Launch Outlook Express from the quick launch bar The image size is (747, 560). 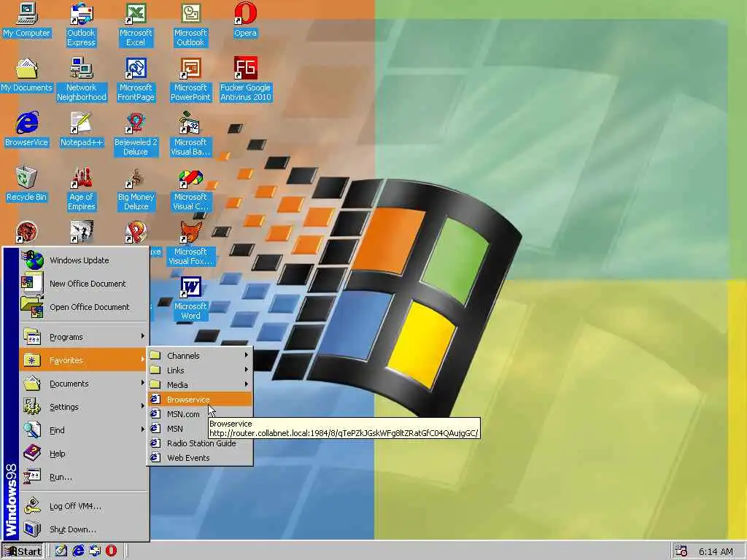point(94,551)
